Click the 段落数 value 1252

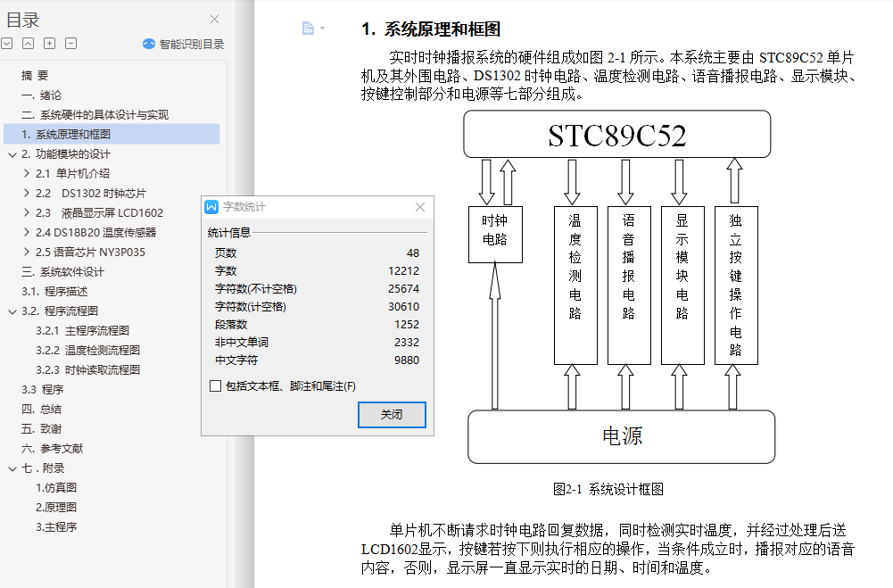(407, 324)
